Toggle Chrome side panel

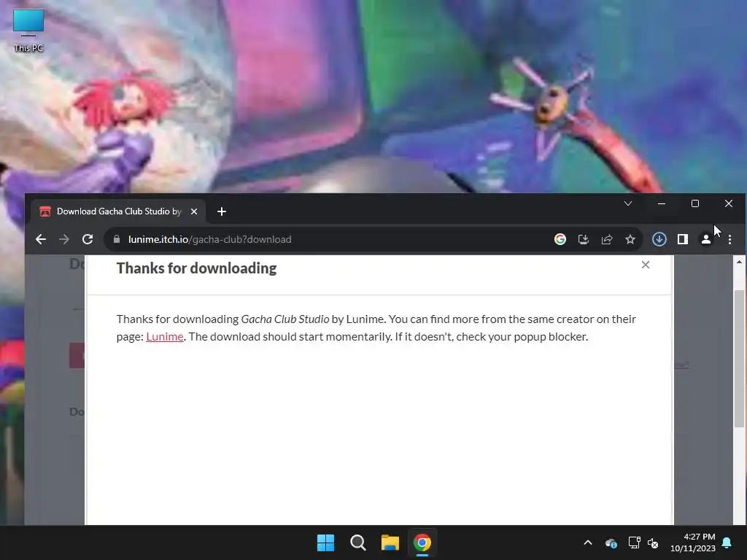tap(683, 239)
